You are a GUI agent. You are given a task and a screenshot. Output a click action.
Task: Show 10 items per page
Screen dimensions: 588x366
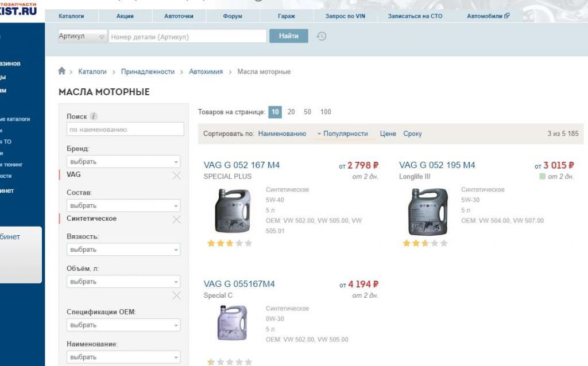[275, 112]
